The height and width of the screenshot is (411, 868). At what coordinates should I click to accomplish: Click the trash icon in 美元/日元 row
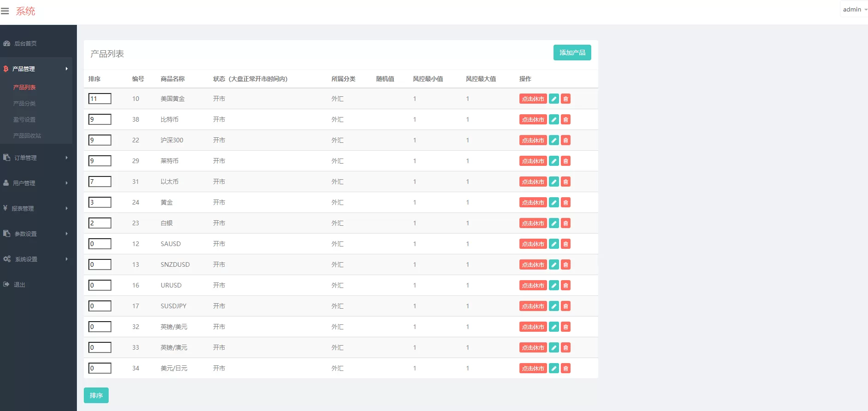tap(566, 368)
